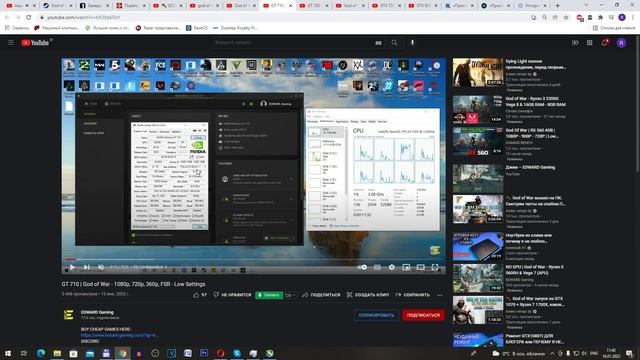Like the video with thumbs-up

pyautogui.click(x=200, y=295)
